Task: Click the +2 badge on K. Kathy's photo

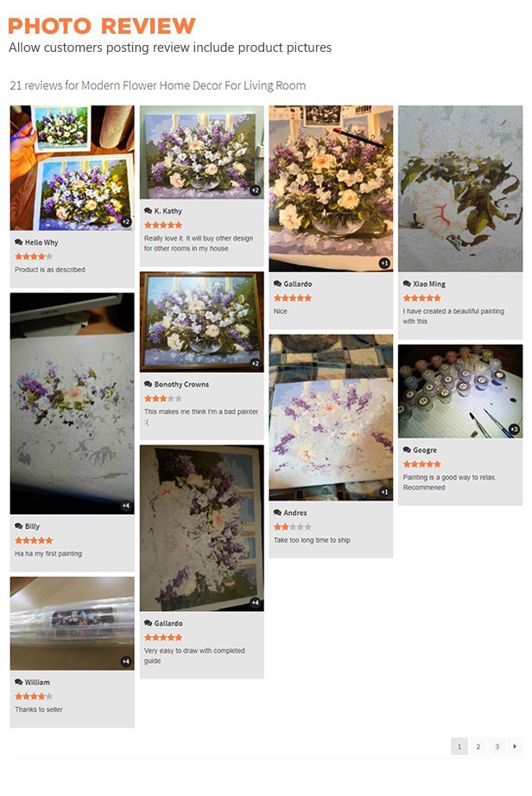Action: pos(255,190)
